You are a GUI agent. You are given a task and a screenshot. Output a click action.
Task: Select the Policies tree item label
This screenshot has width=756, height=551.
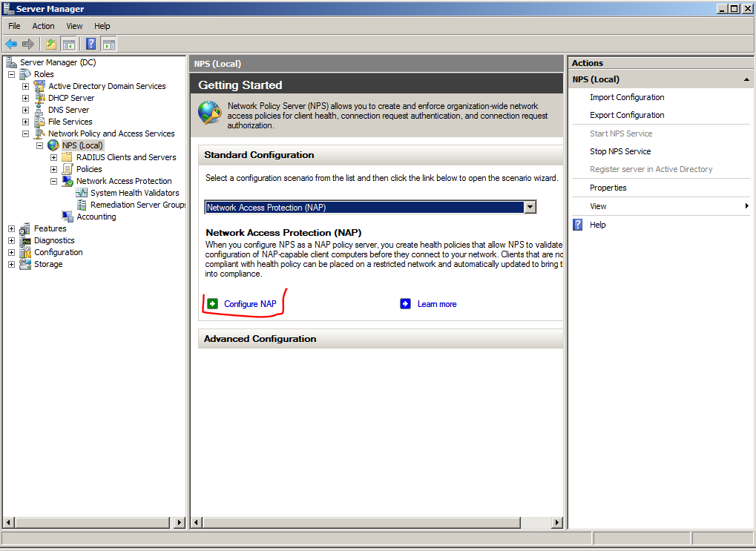89,169
